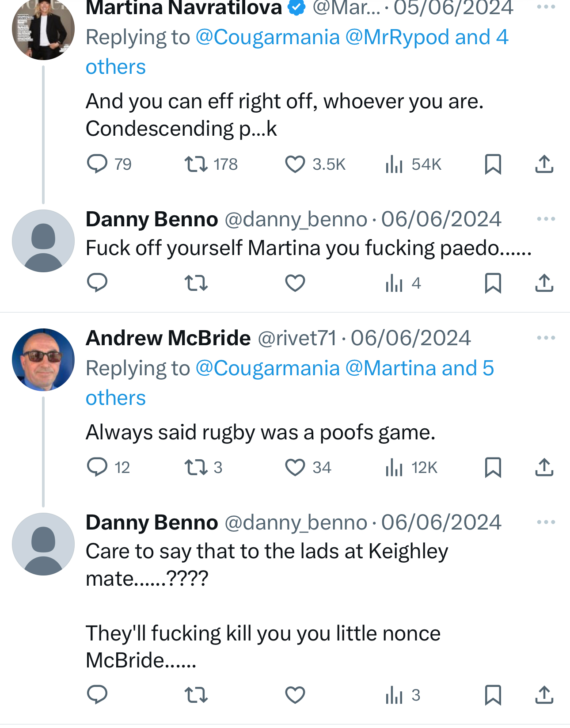Open more options on Martina Navratilova's tweet
This screenshot has width=570, height=728.
click(x=546, y=7)
